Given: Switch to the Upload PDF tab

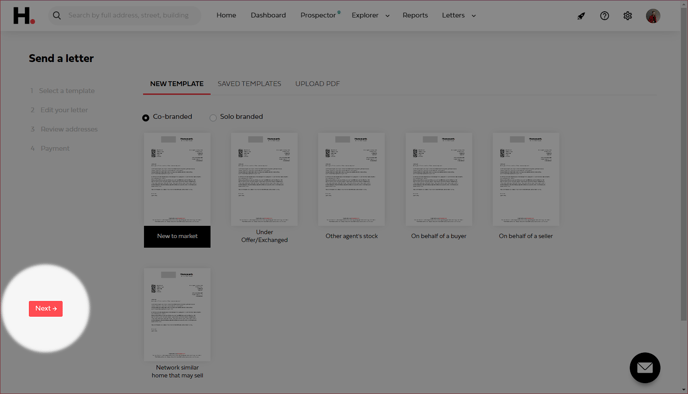Looking at the screenshot, I should 317,84.
